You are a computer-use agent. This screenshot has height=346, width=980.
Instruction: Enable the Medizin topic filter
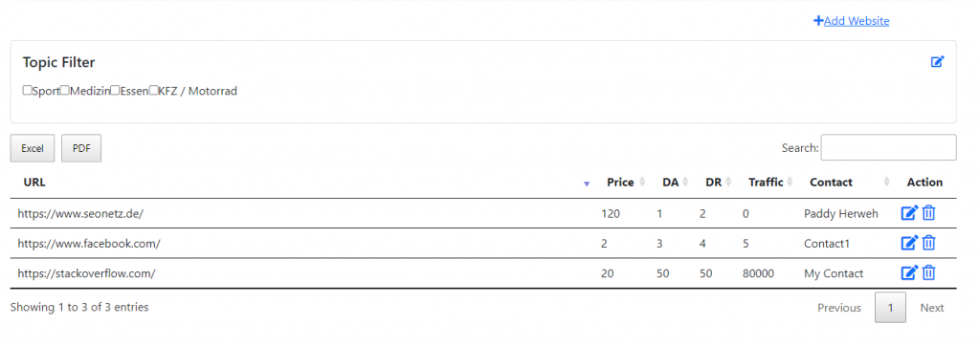click(x=65, y=91)
